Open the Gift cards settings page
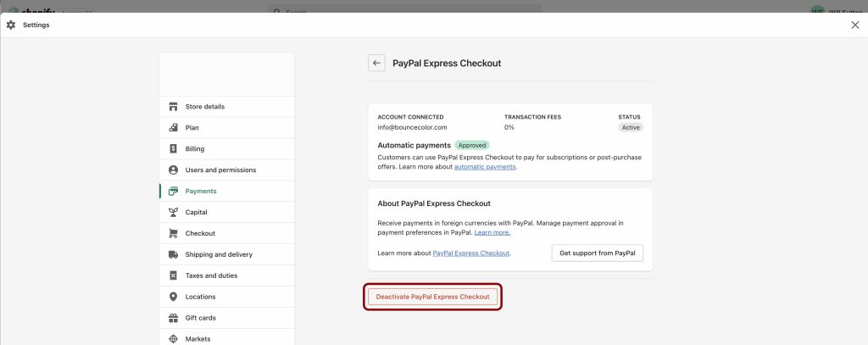Viewport: 868px width, 345px height. [x=227, y=318]
